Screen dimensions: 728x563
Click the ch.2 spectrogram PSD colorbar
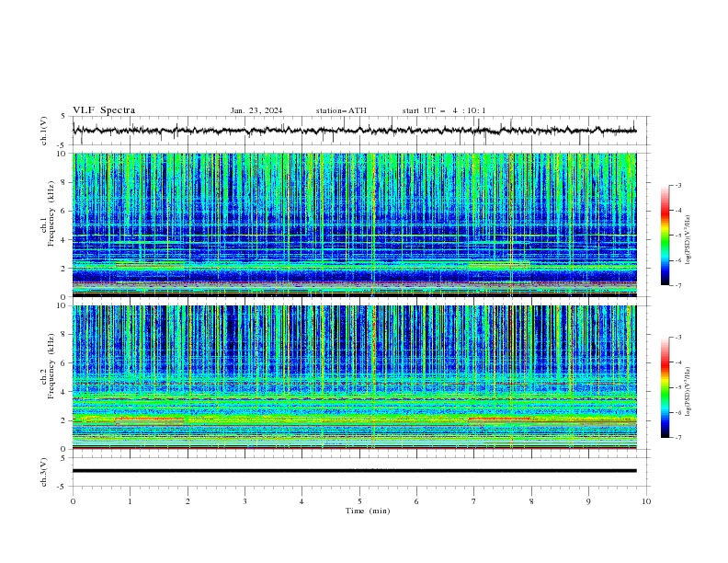(x=665, y=387)
